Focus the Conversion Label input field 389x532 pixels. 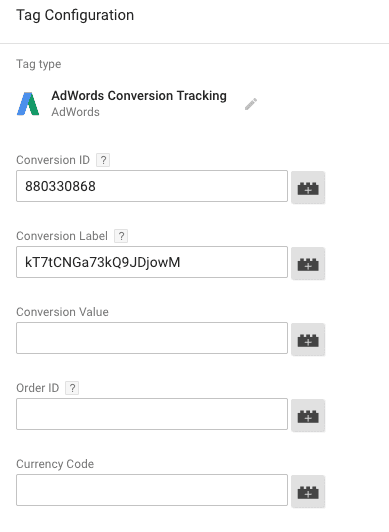pyautogui.click(x=152, y=262)
